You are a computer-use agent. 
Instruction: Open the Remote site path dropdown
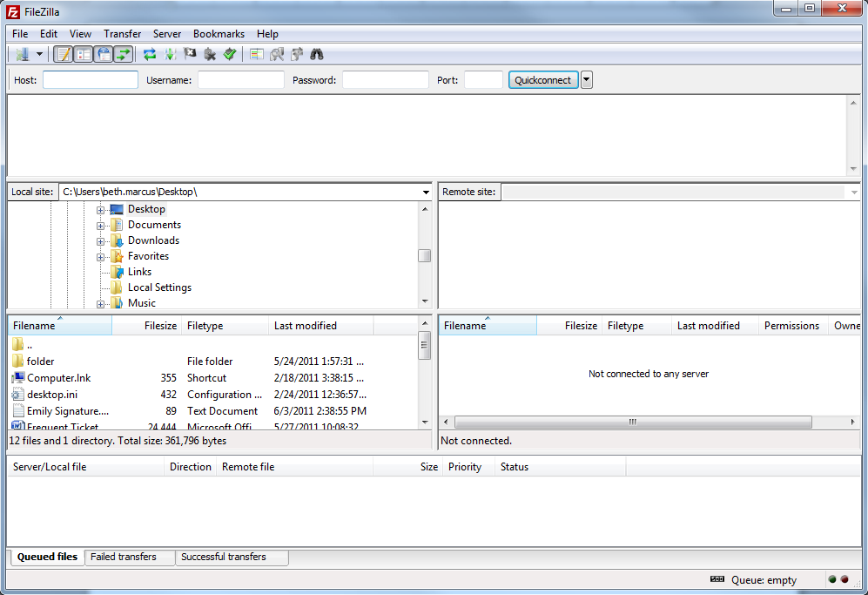click(x=854, y=193)
